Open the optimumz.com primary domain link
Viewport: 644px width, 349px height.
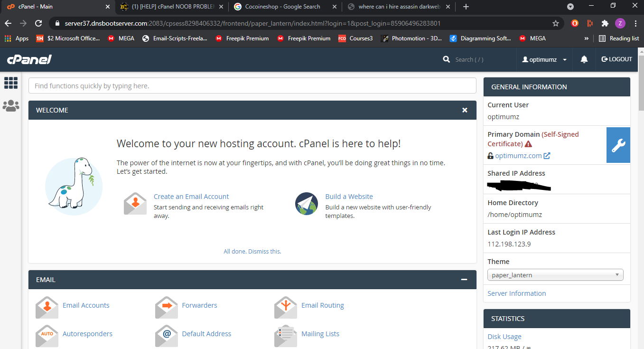(x=518, y=156)
